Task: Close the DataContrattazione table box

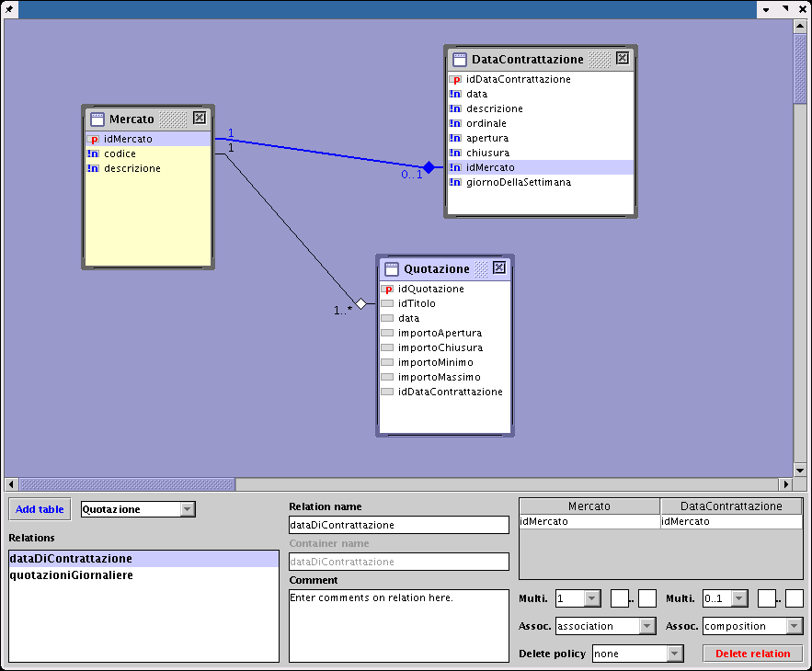Action: click(623, 58)
